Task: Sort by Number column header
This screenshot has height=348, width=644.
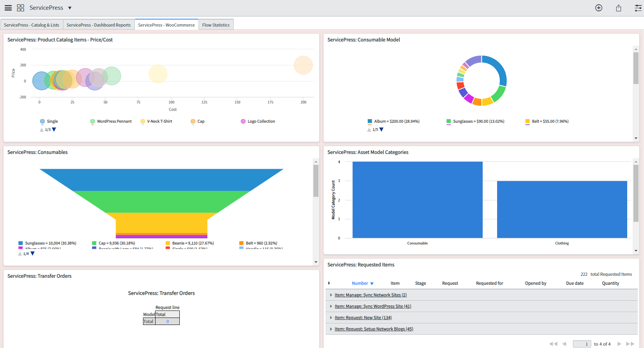Action: coord(360,284)
